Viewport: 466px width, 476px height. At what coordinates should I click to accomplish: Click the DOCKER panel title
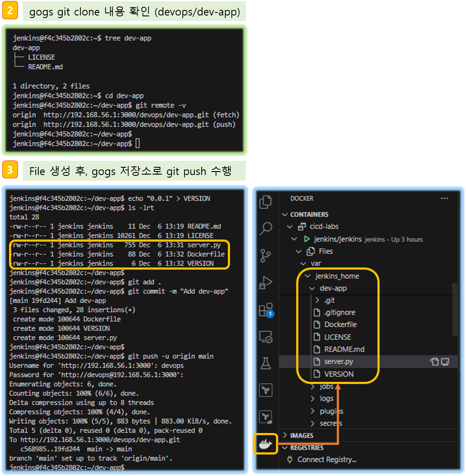point(302,198)
